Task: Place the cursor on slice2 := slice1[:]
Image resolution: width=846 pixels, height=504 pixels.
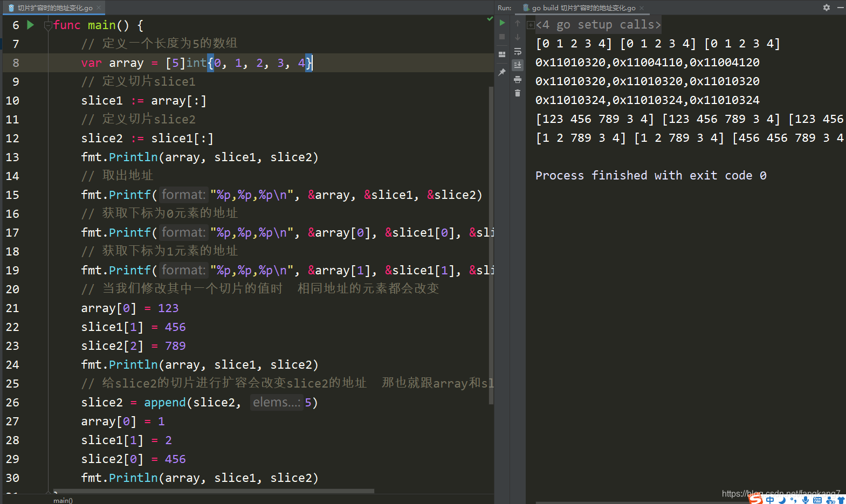Action: pyautogui.click(x=147, y=138)
